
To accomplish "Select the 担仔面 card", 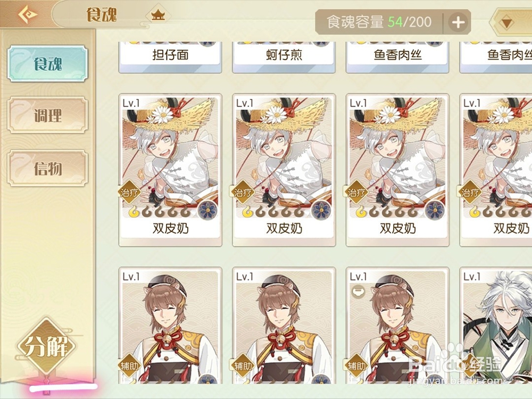I will tap(170, 57).
